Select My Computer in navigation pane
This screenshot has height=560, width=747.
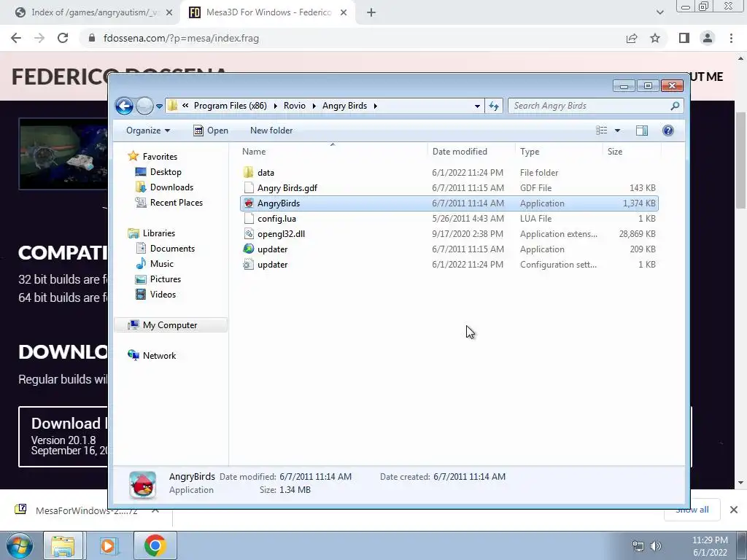click(x=171, y=324)
